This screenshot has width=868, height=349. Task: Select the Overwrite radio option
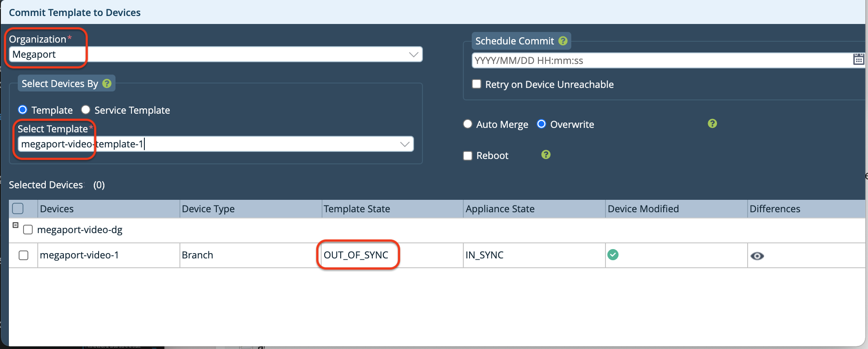point(541,124)
